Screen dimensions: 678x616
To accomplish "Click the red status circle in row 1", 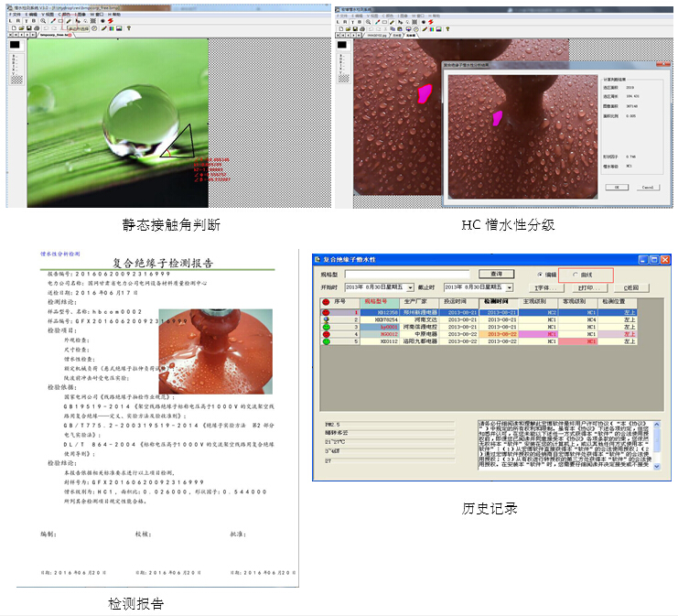I will click(x=327, y=311).
